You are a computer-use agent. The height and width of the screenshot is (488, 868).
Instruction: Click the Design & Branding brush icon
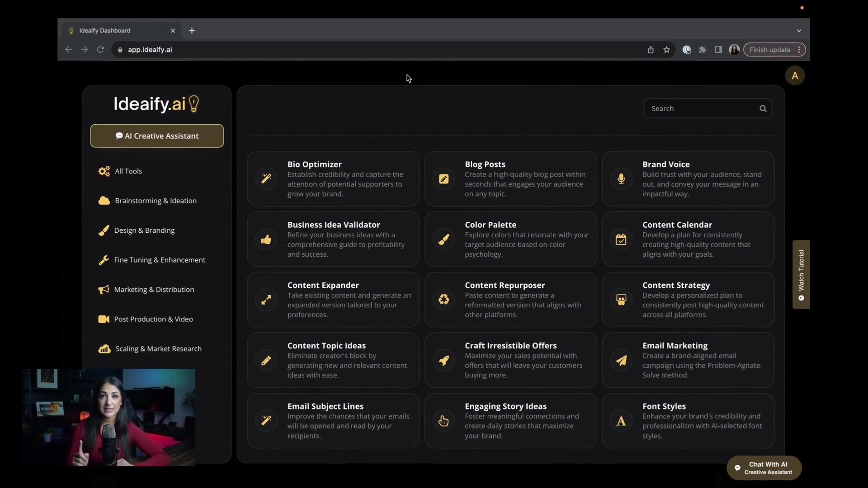pos(104,230)
